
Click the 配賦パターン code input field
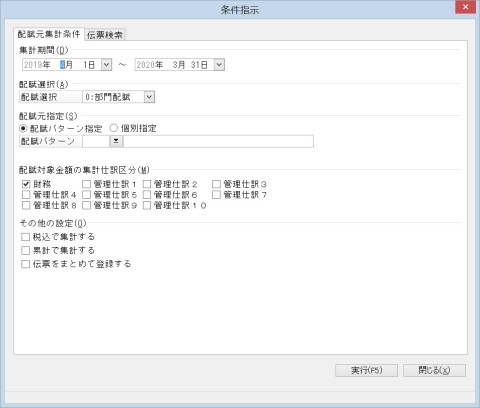(x=96, y=141)
